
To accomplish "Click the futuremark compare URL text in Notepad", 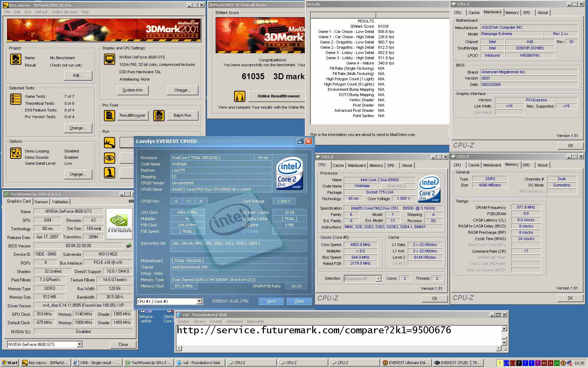I will [x=314, y=330].
